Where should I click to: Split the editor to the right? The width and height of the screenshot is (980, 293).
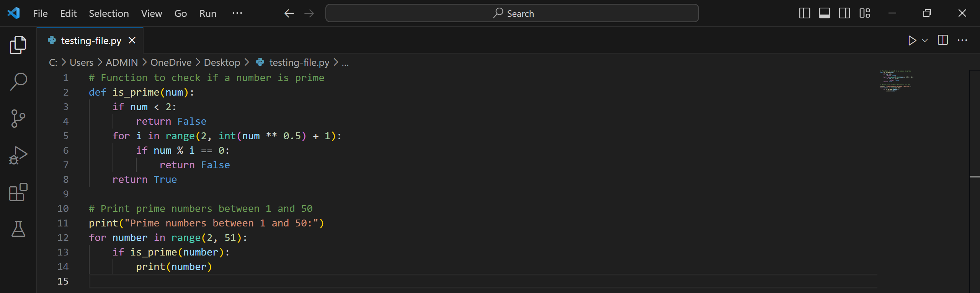pyautogui.click(x=943, y=40)
